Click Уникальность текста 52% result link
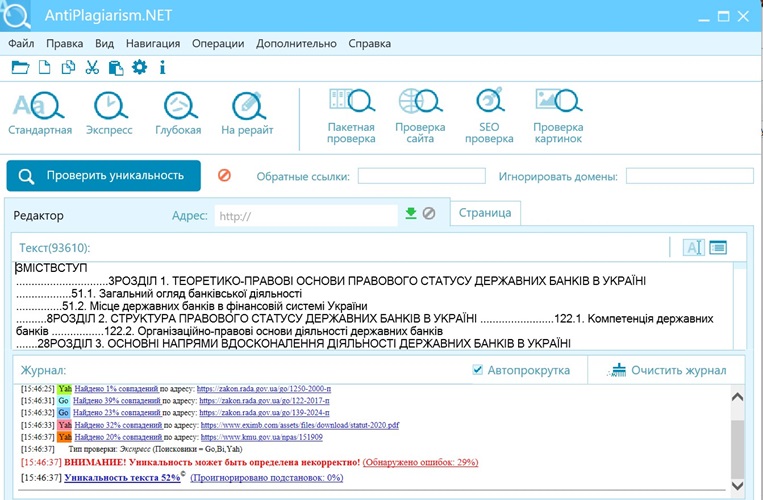763x500 pixels. [x=122, y=478]
